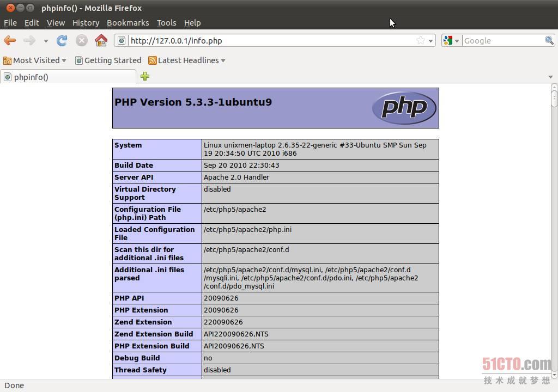Click the Thread Safety label

[x=141, y=370]
